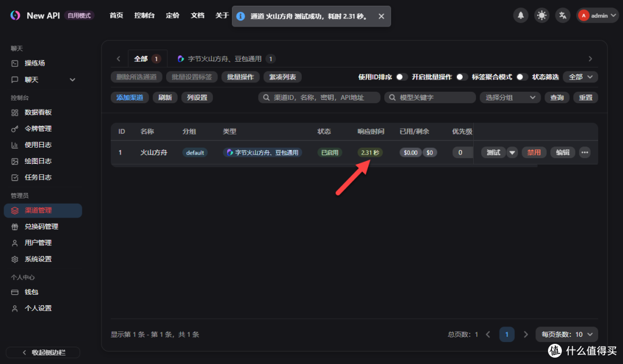
Task: Click the 紧凑列表 button
Action: point(283,77)
